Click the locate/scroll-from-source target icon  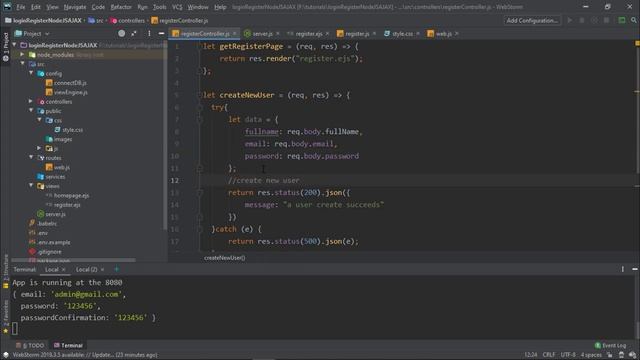(122, 33)
